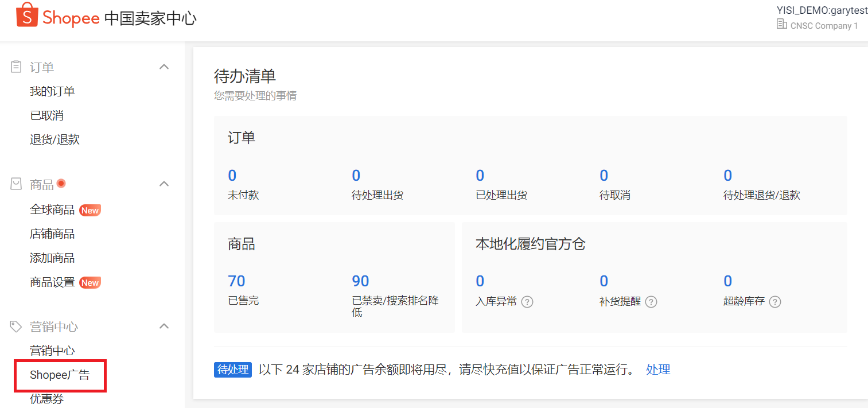Viewport: 868px width, 408px height.
Task: Open 添加商品 in the sidebar
Action: tap(52, 258)
